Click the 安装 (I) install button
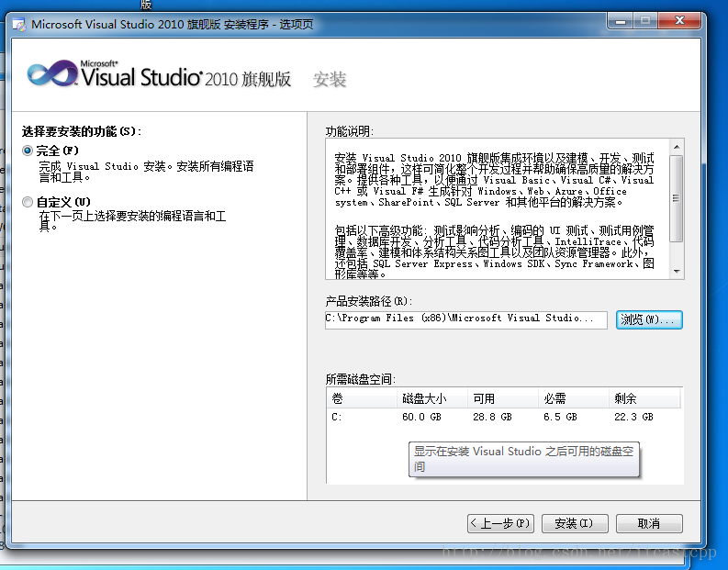The image size is (728, 570). click(575, 523)
